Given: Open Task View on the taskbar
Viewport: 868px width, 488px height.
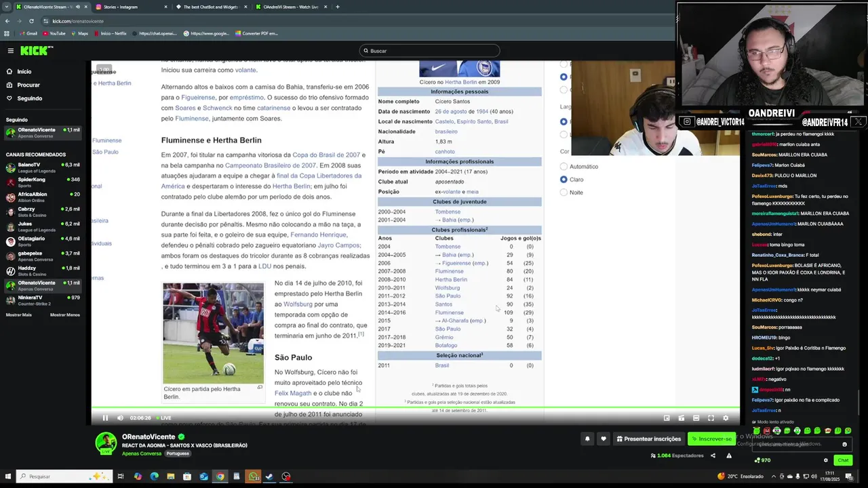Looking at the screenshot, I should (x=121, y=476).
